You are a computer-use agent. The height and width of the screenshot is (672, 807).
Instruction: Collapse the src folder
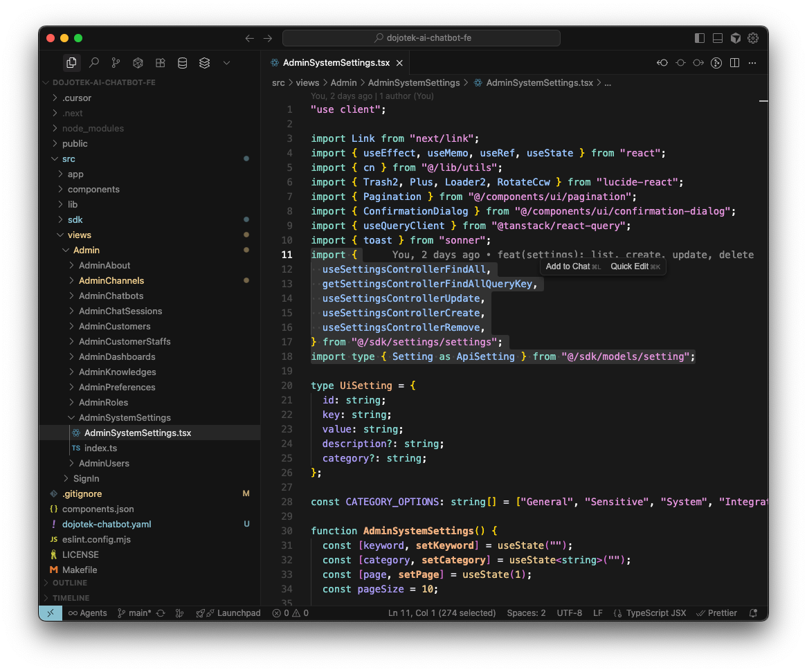(69, 158)
